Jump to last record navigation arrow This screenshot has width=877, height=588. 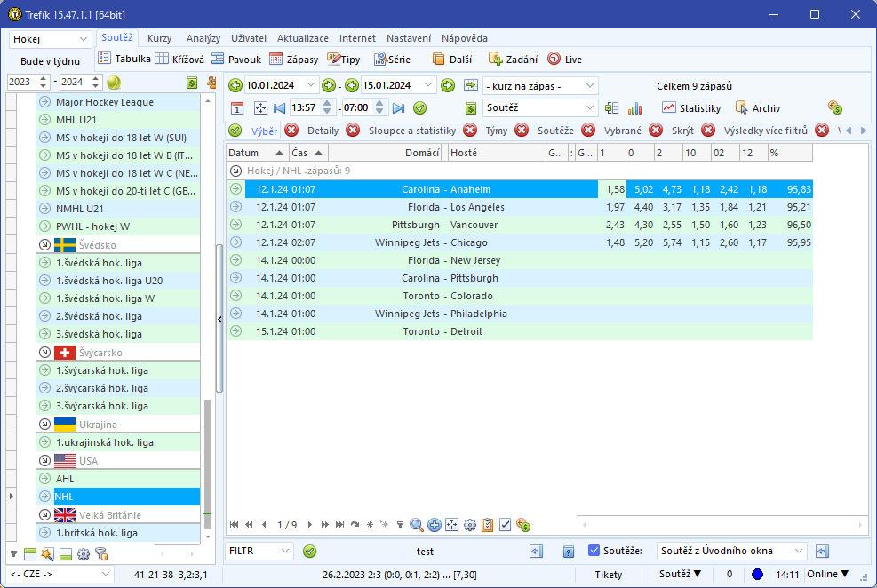click(339, 524)
